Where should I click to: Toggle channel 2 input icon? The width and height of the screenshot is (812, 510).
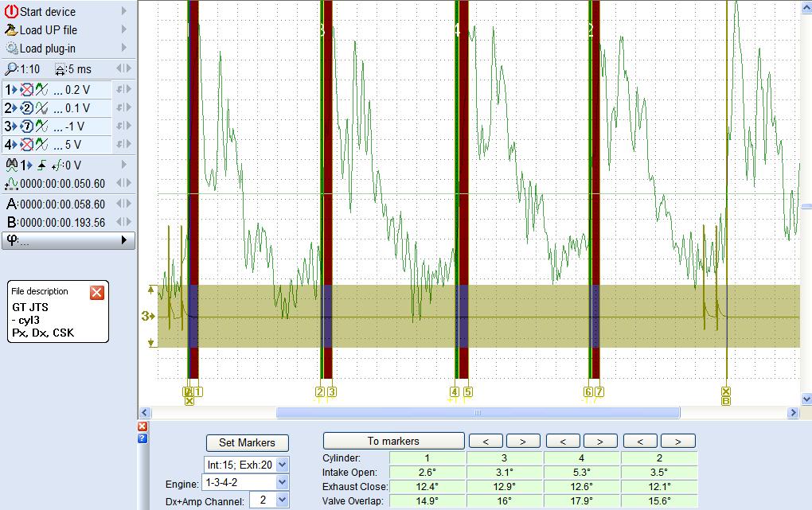coord(27,107)
